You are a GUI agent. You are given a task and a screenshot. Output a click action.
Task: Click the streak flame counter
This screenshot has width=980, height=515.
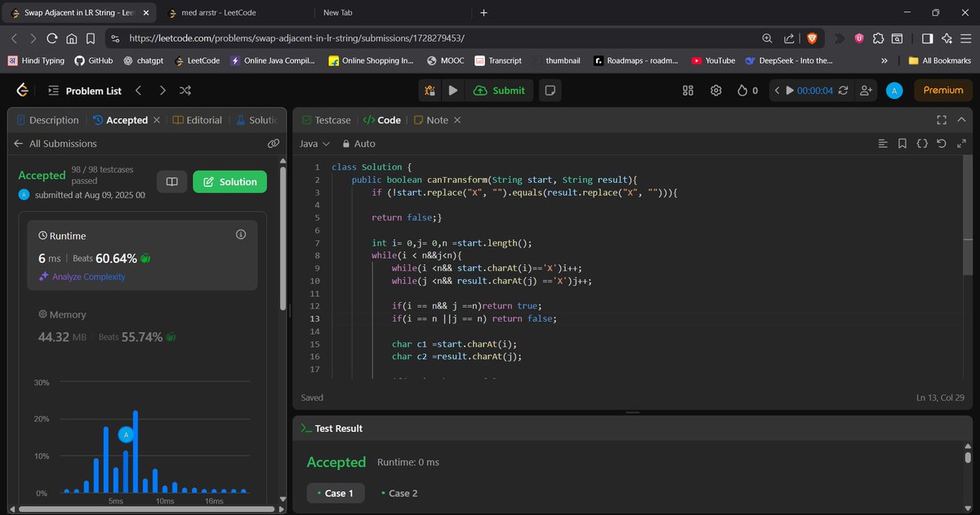click(747, 91)
